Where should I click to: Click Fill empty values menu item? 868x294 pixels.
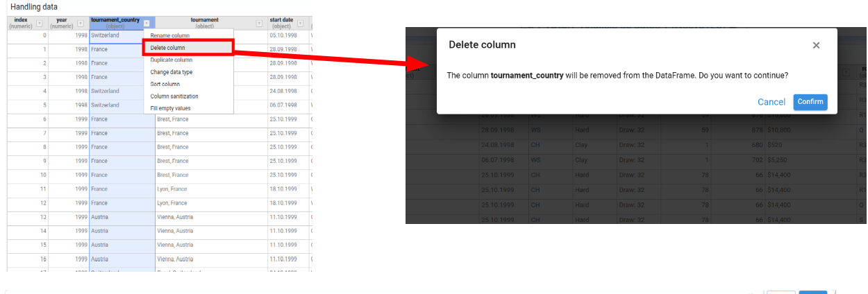tap(170, 108)
